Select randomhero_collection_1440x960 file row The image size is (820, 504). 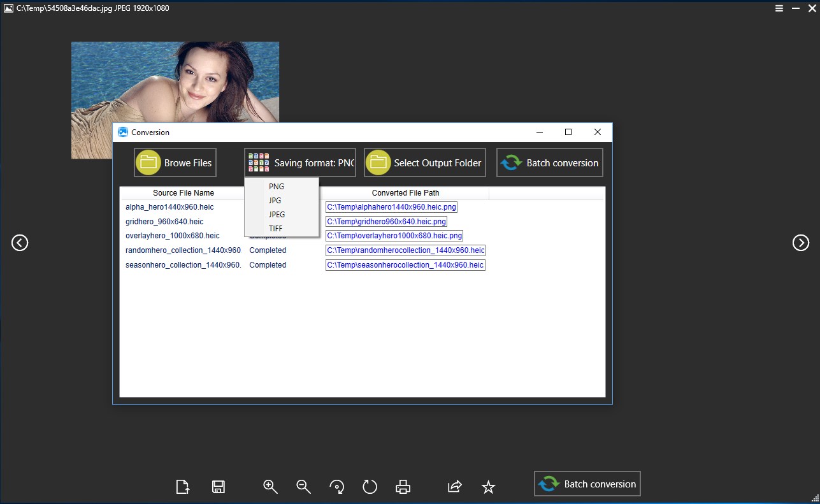[183, 250]
